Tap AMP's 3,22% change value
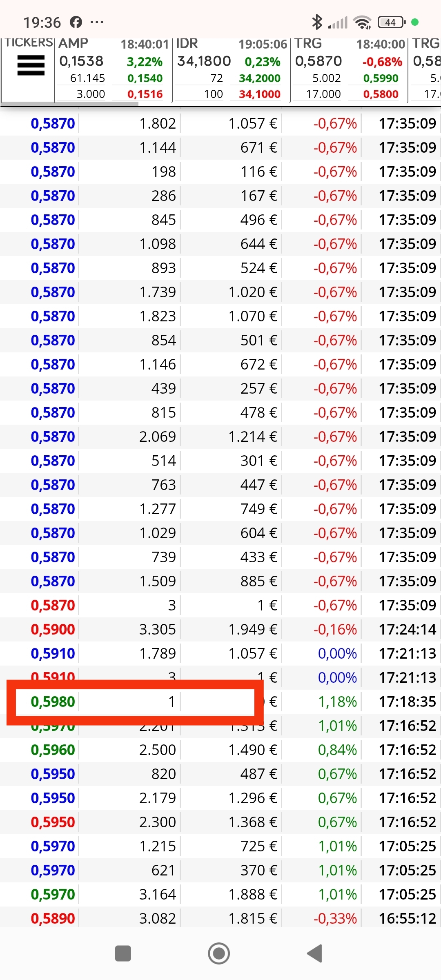Image resolution: width=441 pixels, height=980 pixels. [145, 62]
